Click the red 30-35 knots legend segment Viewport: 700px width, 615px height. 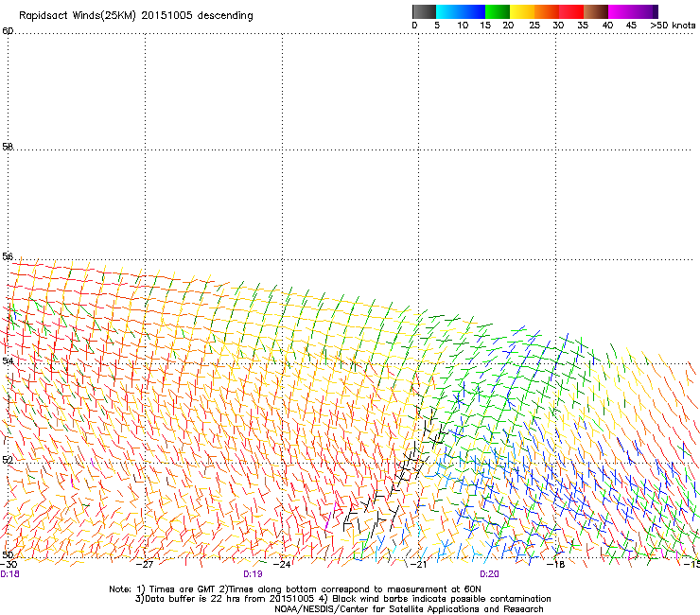pos(571,11)
